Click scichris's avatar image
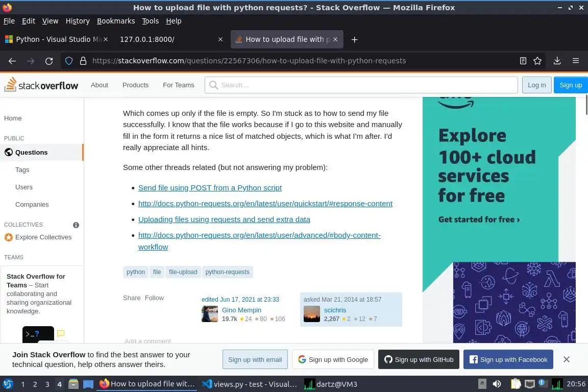The width and height of the screenshot is (588, 392). pos(312,314)
